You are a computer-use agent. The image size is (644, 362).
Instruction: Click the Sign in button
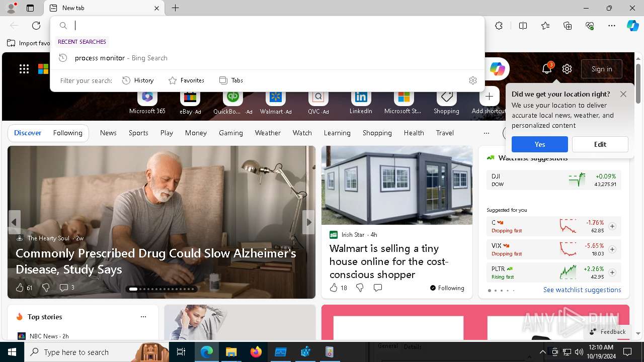click(602, 69)
